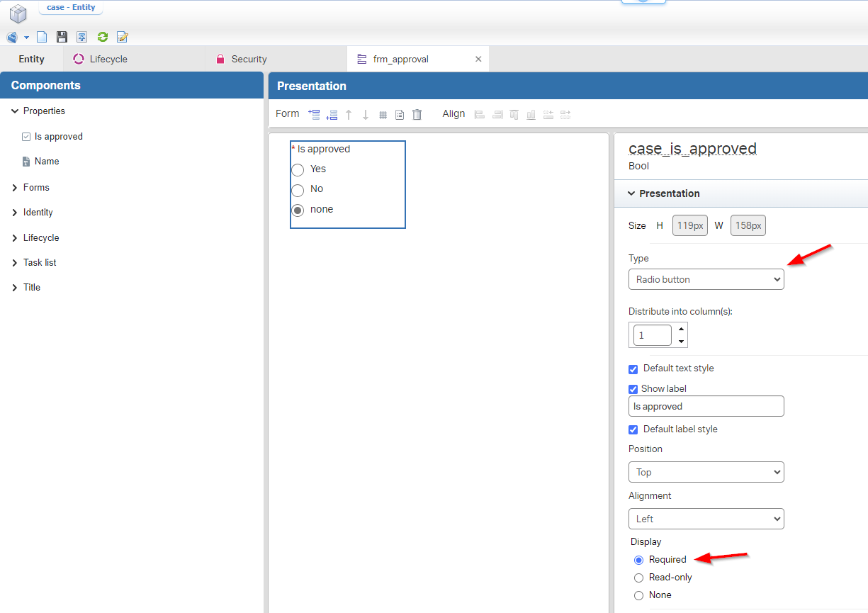This screenshot has height=613, width=868.
Task: Click the save floppy disk icon
Action: click(x=62, y=38)
